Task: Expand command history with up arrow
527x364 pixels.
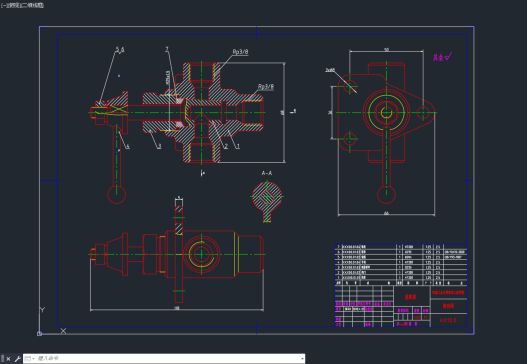Action: pos(302,359)
